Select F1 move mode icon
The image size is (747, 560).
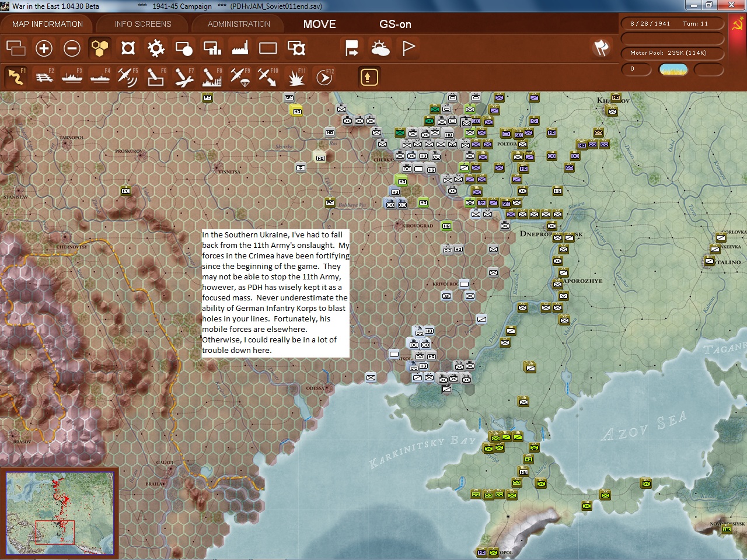click(16, 76)
